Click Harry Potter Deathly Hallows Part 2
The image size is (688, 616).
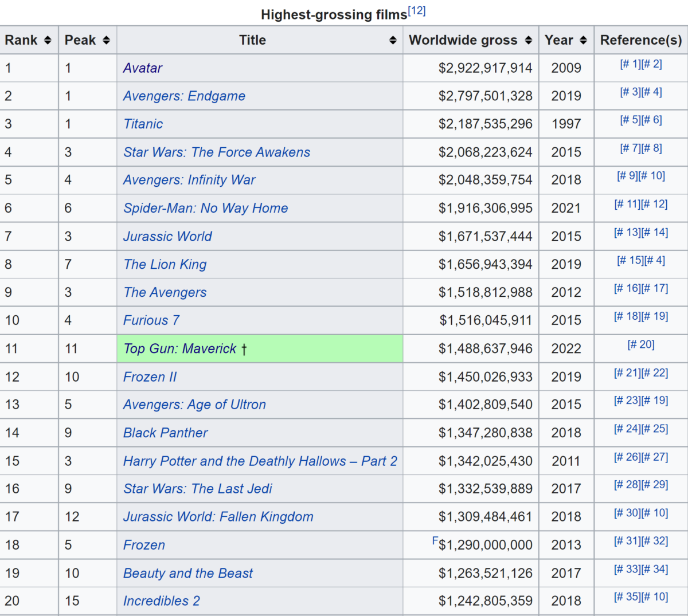click(x=260, y=461)
